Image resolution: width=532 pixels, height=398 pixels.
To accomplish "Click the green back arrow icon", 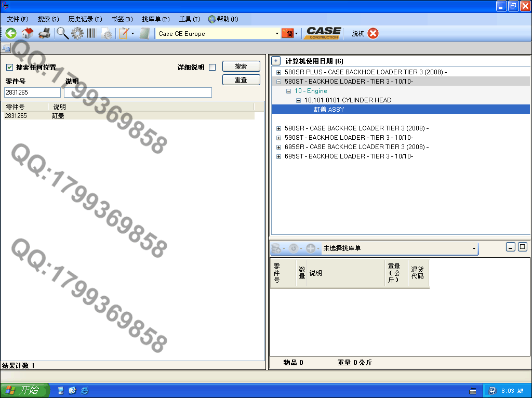I will click(11, 34).
